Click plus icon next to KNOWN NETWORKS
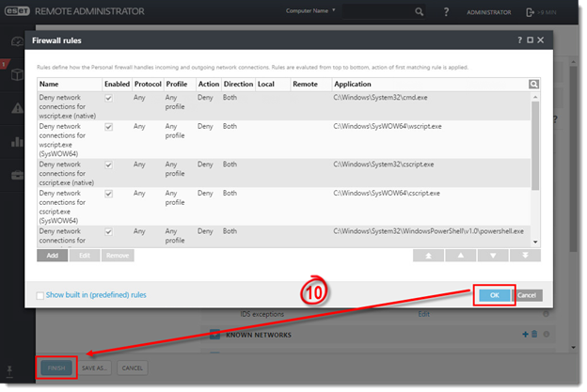The height and width of the screenshot is (392, 587). point(525,334)
